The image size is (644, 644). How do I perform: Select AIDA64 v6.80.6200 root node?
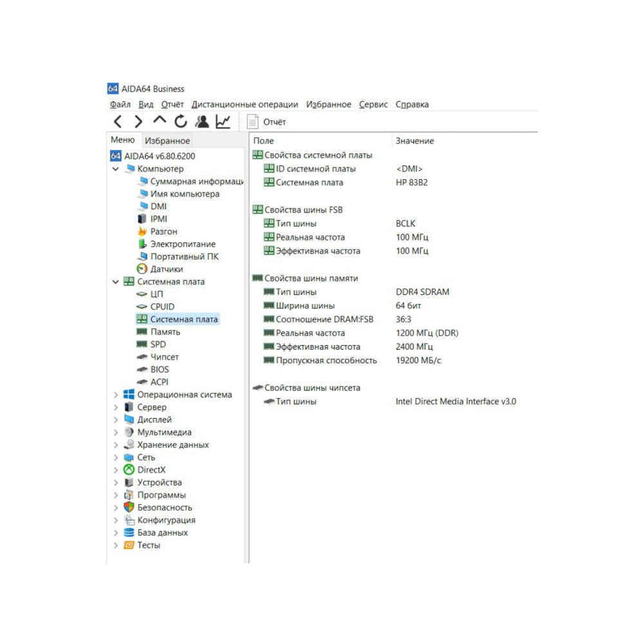pyautogui.click(x=153, y=156)
